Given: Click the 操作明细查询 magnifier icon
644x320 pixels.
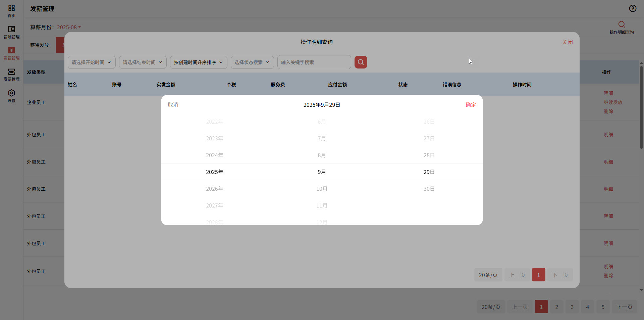Looking at the screenshot, I should (622, 25).
